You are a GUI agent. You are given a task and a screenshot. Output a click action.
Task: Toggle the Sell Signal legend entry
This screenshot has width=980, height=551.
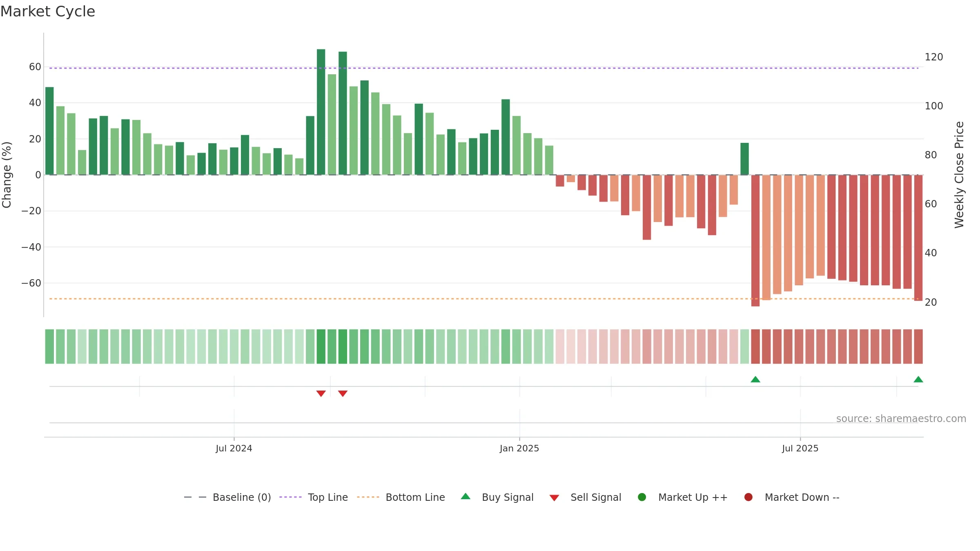click(x=585, y=497)
